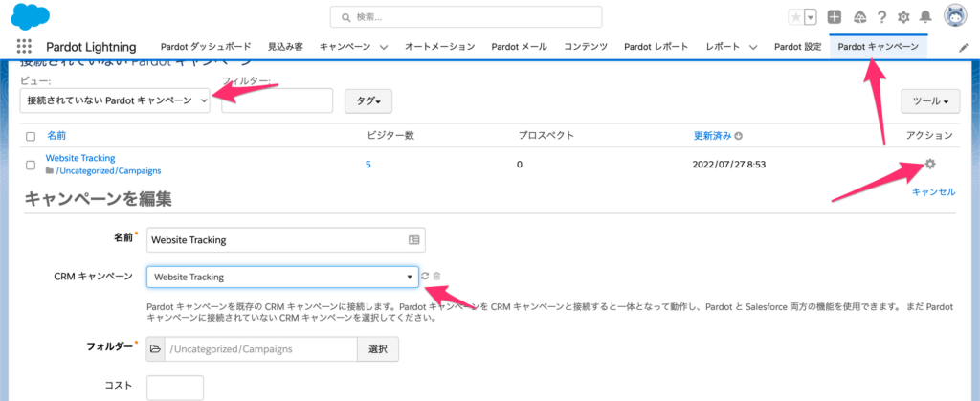This screenshot has width=980, height=401.
Task: Click the filter text field
Action: point(278,100)
